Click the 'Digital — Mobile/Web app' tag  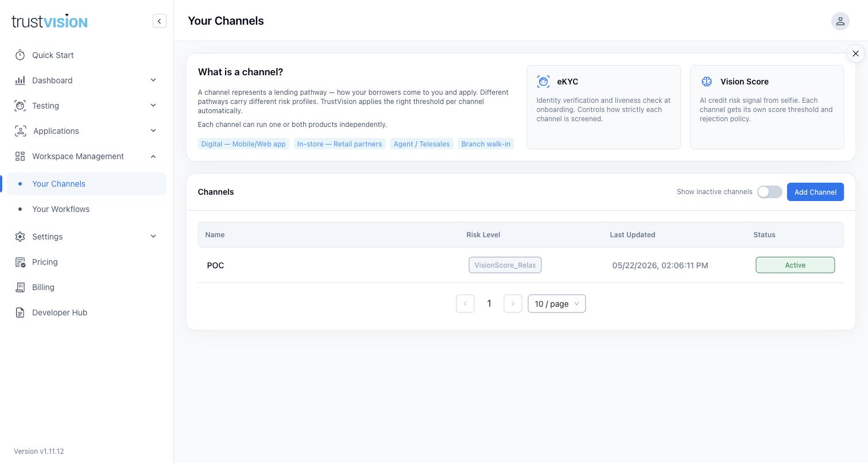click(243, 144)
